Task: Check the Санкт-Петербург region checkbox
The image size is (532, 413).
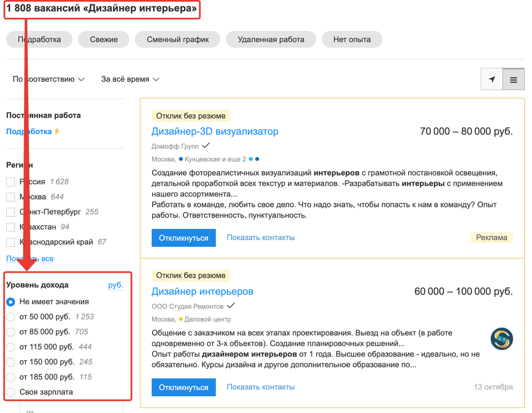Action: pos(11,212)
